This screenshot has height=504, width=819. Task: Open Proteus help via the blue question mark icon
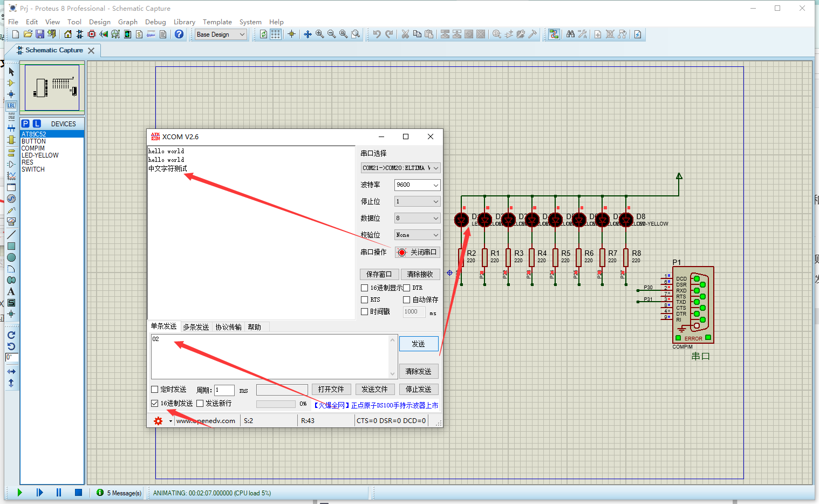click(x=179, y=35)
